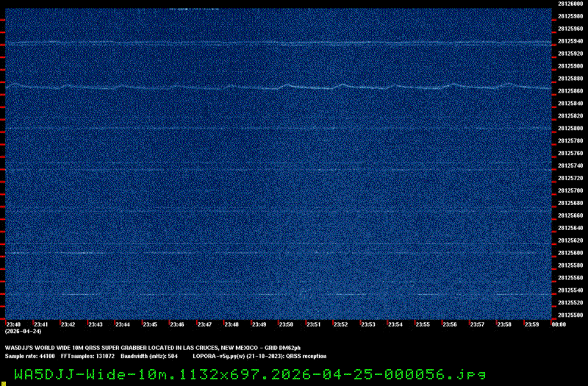Viewport: 588px width, 386px height.
Task: Click the 23:40 time axis marker
Action: click(x=13, y=324)
